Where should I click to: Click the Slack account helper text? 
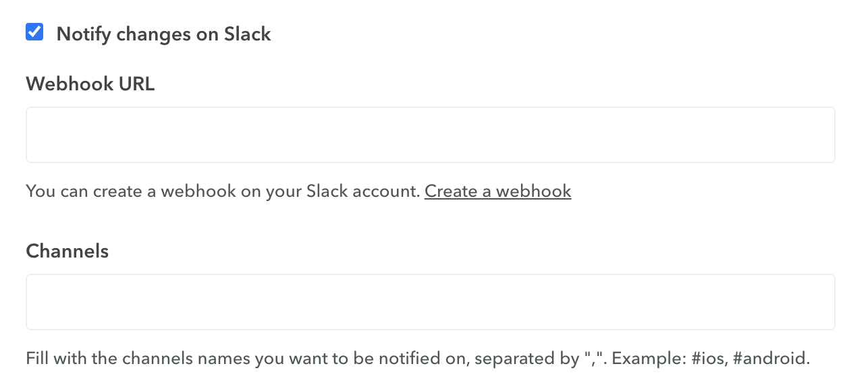(223, 191)
